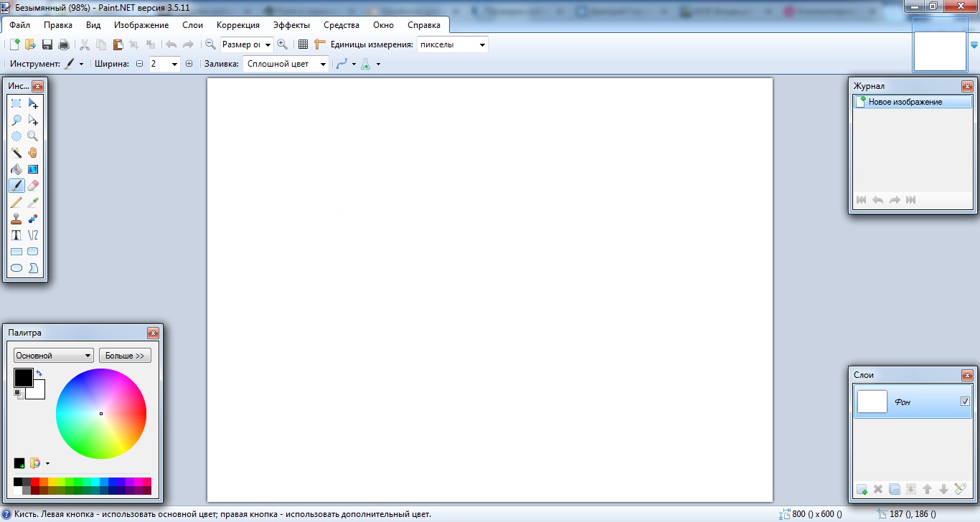Paste using the clipboard toolbar icon

118,44
